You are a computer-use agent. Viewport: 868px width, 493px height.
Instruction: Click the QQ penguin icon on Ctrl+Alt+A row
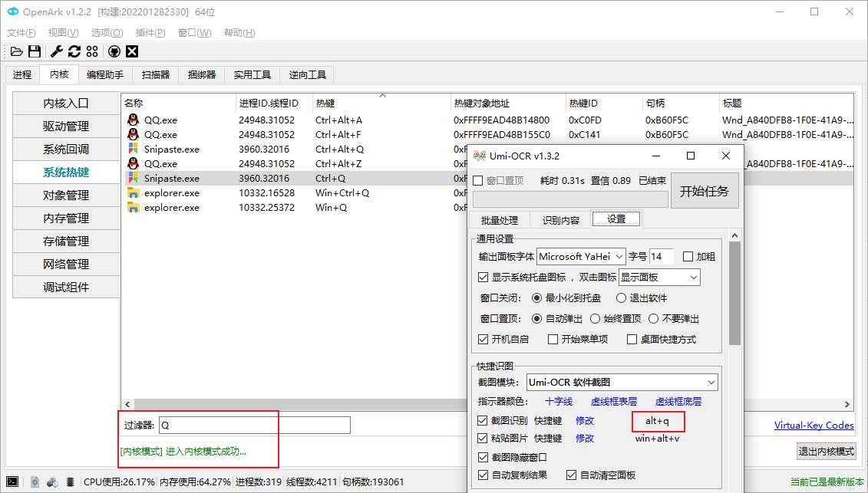tap(133, 120)
